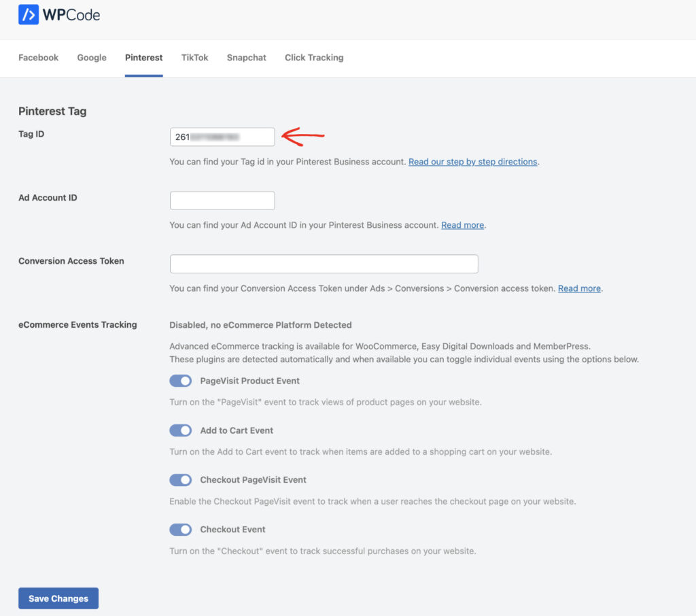Click inside the Tag ID field
This screenshot has width=696, height=616.
point(221,136)
